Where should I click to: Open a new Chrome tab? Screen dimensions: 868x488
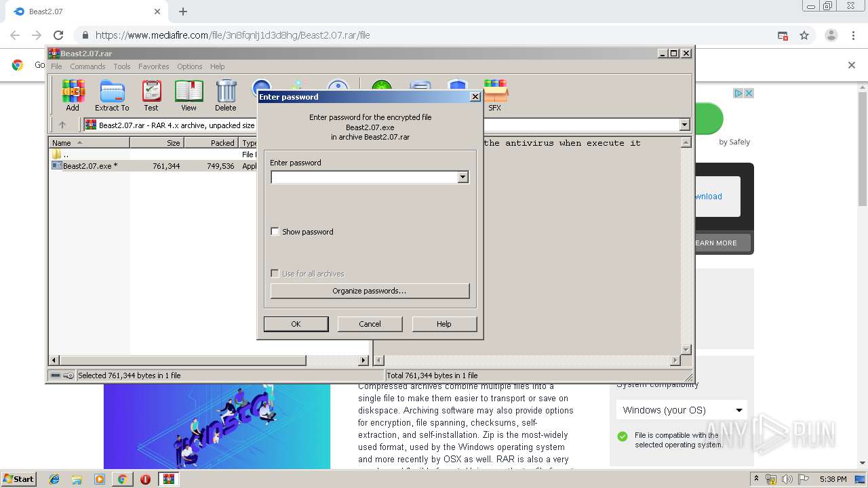(x=183, y=12)
